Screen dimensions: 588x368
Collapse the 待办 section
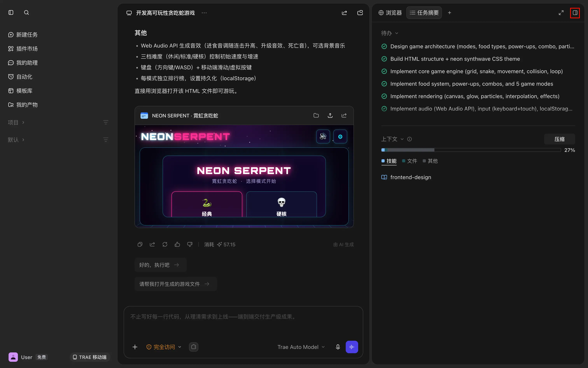389,33
